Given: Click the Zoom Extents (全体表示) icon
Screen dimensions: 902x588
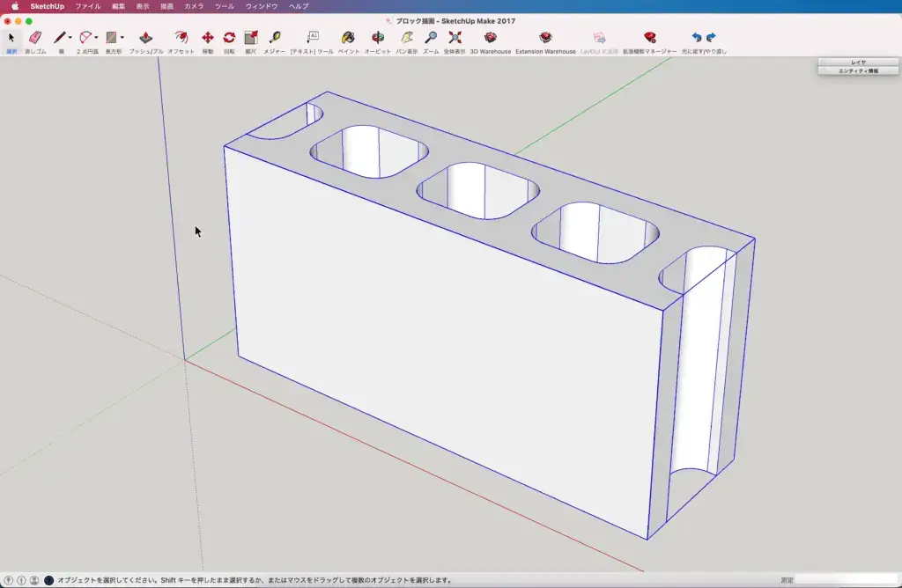Looking at the screenshot, I should click(455, 38).
